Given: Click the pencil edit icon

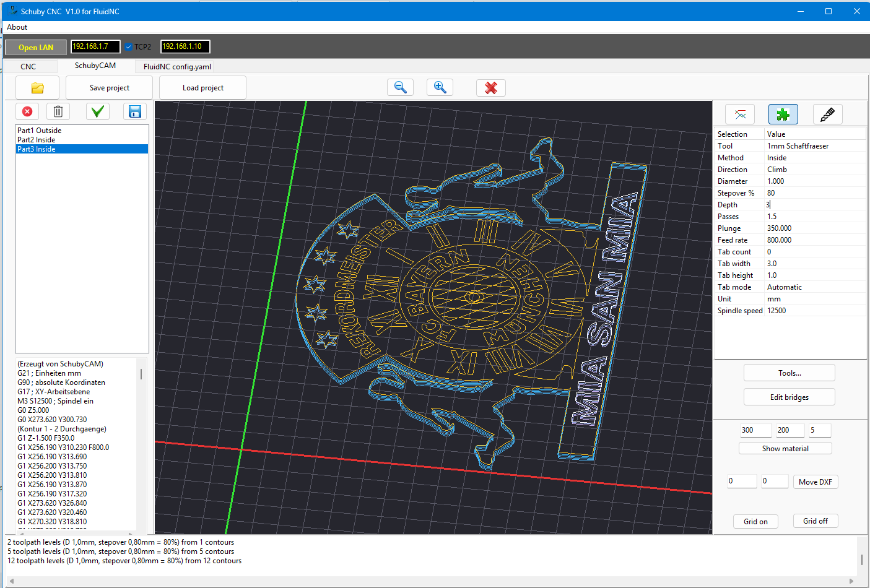Looking at the screenshot, I should (x=827, y=114).
